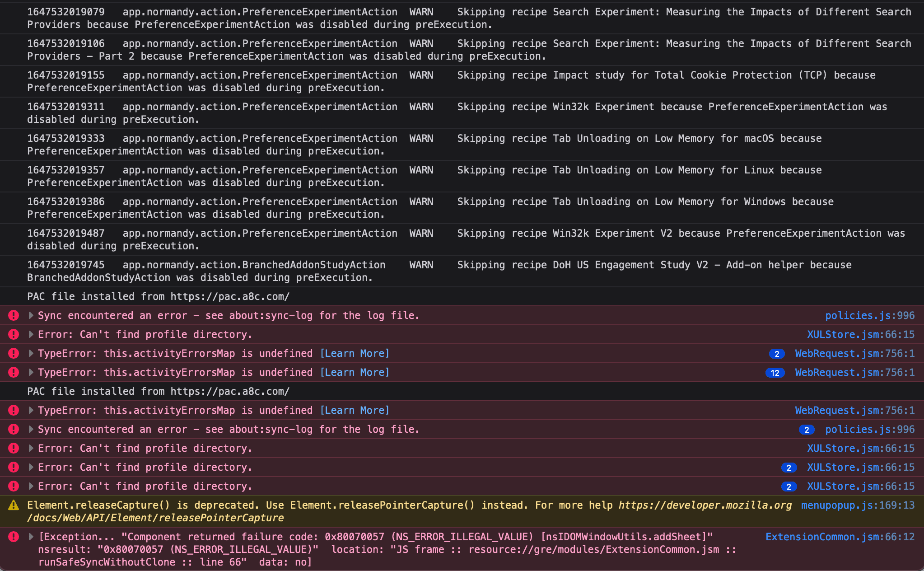Click the badge 2 next to the policies.js:996 link
Screen dimensions: 924x571
pos(807,430)
